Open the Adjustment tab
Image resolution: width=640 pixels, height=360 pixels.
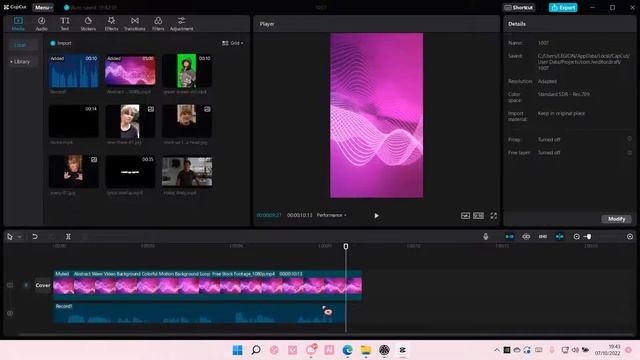pyautogui.click(x=182, y=24)
